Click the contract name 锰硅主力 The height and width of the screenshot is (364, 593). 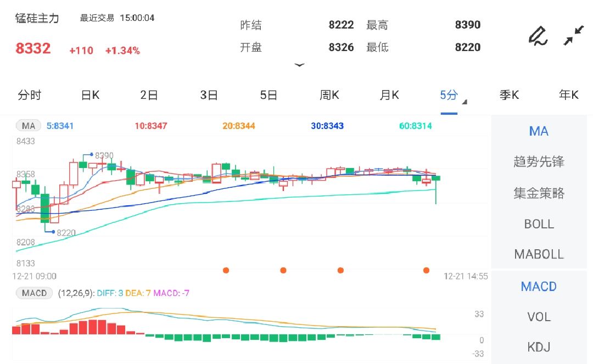click(36, 18)
